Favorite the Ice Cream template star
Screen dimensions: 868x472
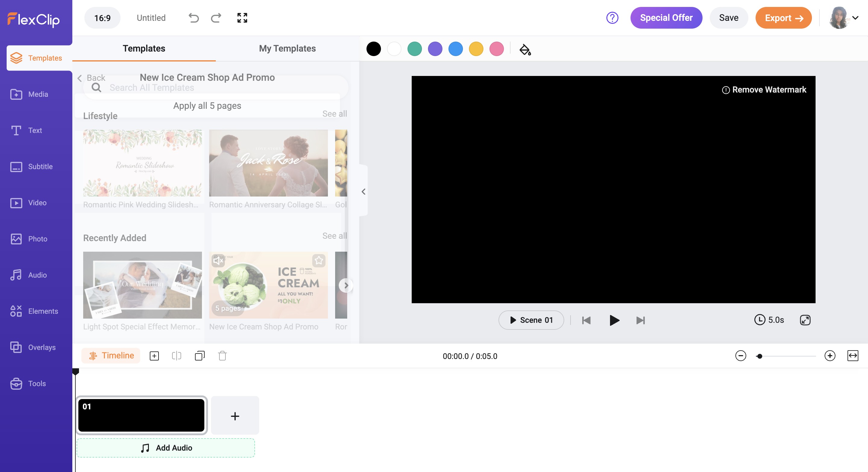click(x=319, y=260)
